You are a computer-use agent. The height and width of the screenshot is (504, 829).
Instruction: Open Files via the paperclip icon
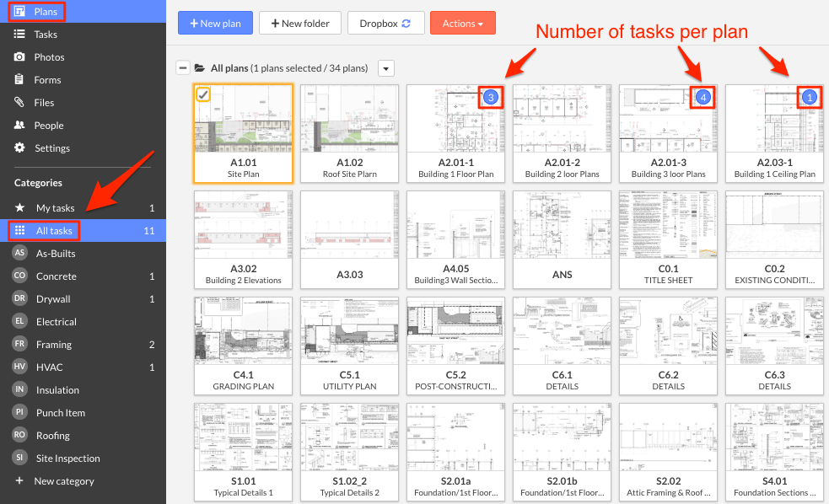pyautogui.click(x=19, y=102)
